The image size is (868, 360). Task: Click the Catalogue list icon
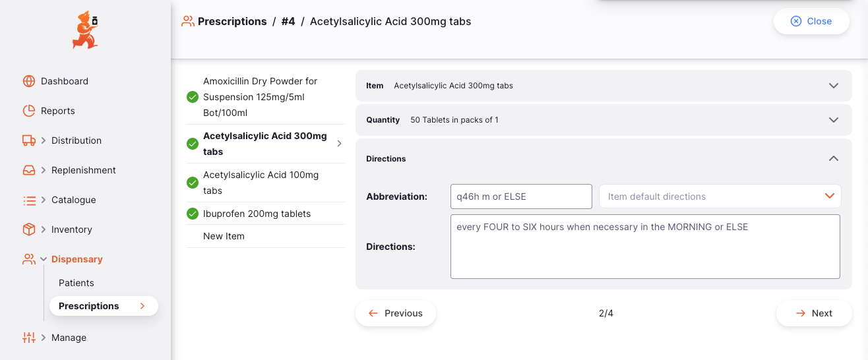pyautogui.click(x=29, y=200)
